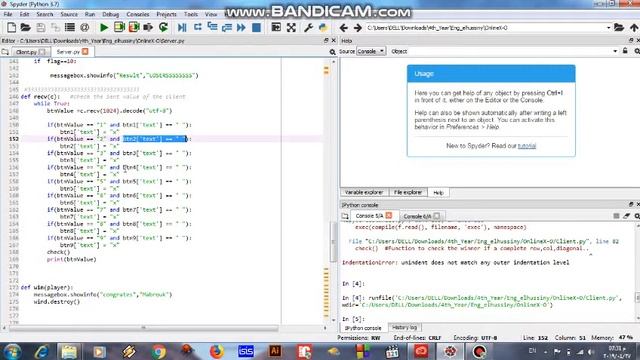The width and height of the screenshot is (640, 360).
Task: Open Google Chrome from the taskbar
Action: coord(158,351)
